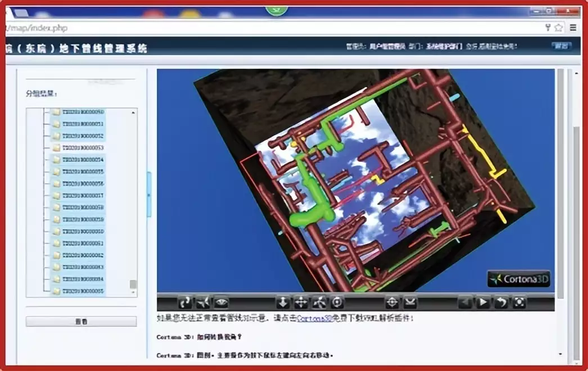
Task: Click the crosshair Goto target icon
Action: 392,302
